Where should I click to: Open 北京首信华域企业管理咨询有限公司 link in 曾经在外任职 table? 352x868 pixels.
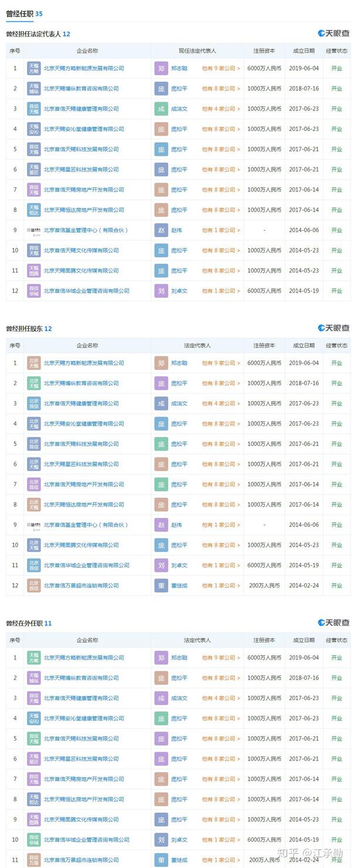86,840
